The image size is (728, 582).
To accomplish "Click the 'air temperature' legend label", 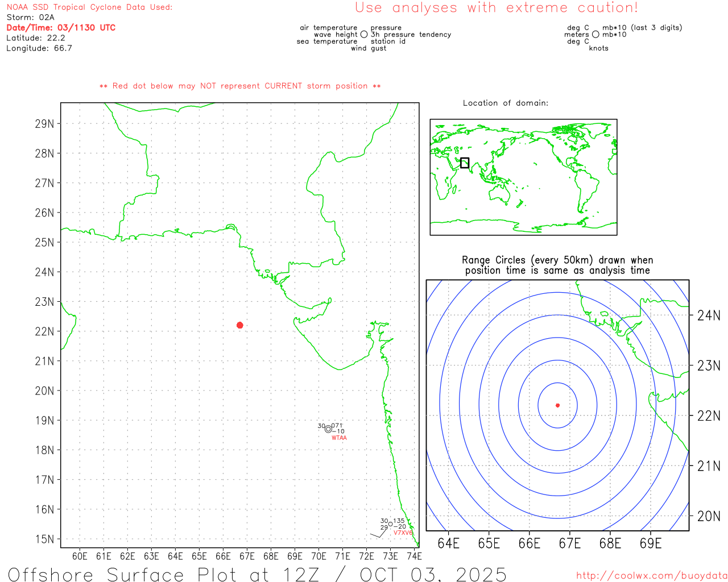I will [329, 28].
